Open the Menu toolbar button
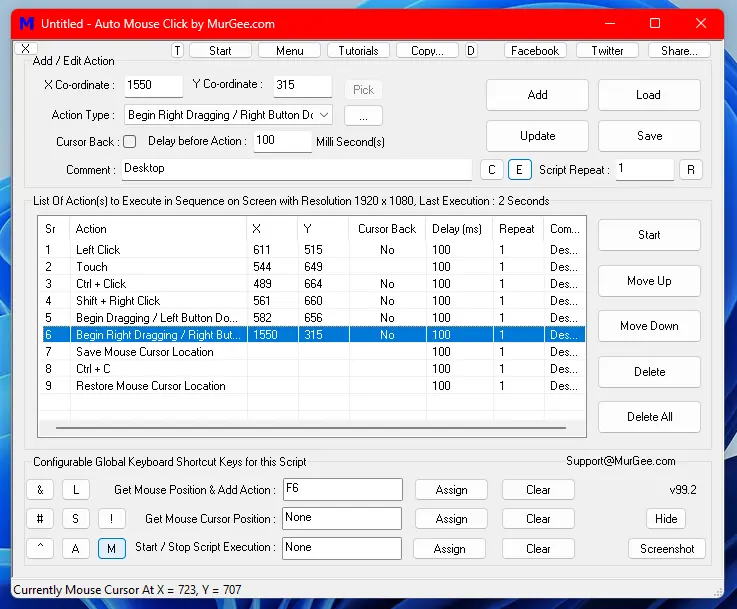Image resolution: width=737 pixels, height=609 pixels. pos(290,51)
